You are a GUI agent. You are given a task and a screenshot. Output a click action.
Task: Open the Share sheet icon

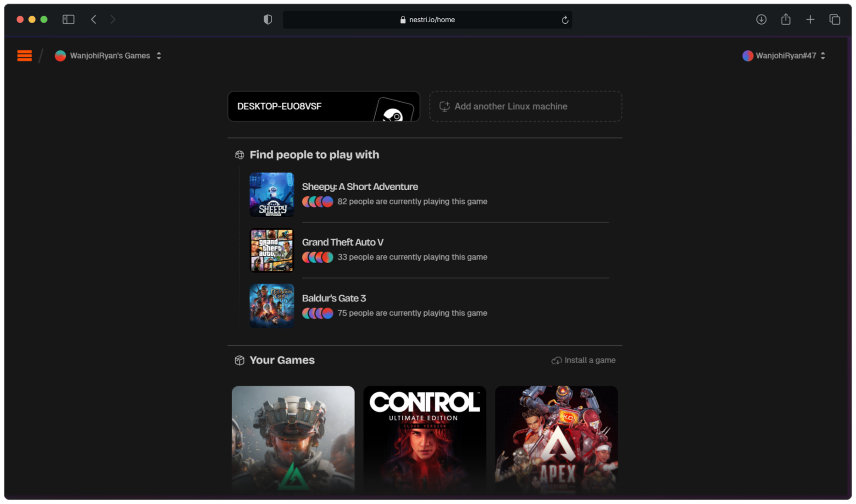[x=785, y=19]
